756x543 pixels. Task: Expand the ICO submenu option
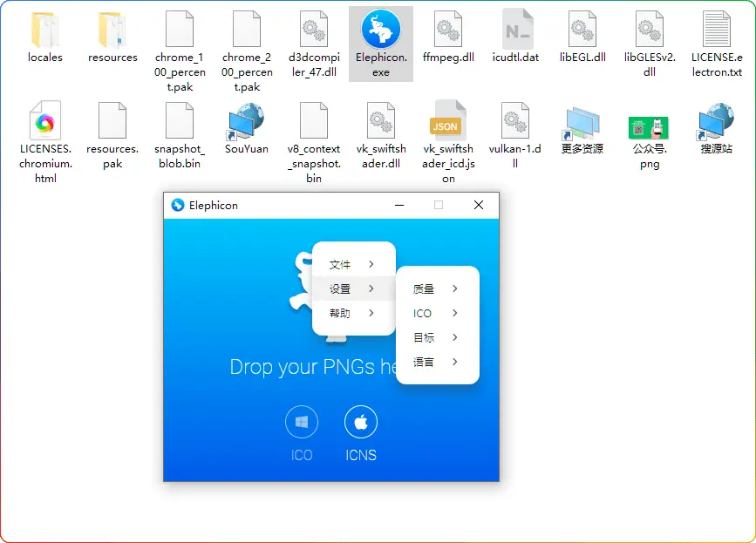tap(436, 313)
